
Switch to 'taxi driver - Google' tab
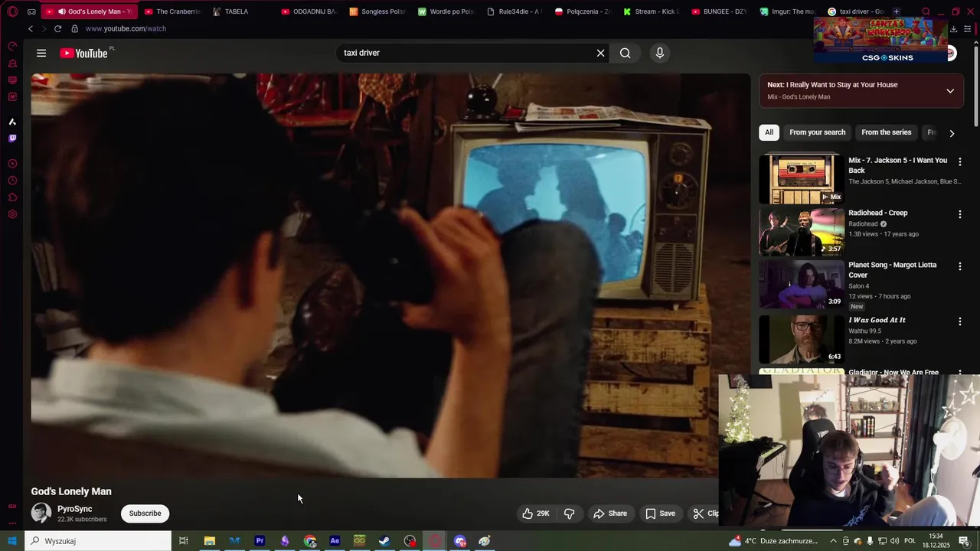coord(855,11)
